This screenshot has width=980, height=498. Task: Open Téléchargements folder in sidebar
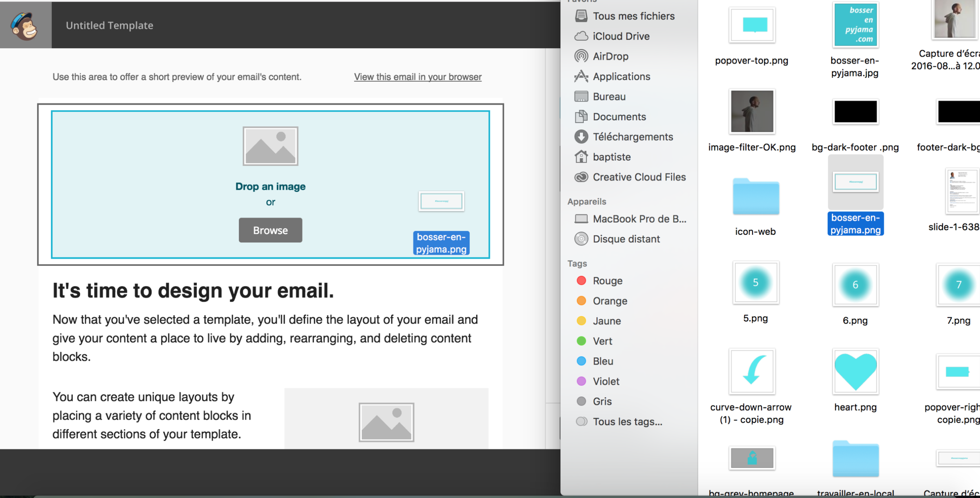(632, 137)
